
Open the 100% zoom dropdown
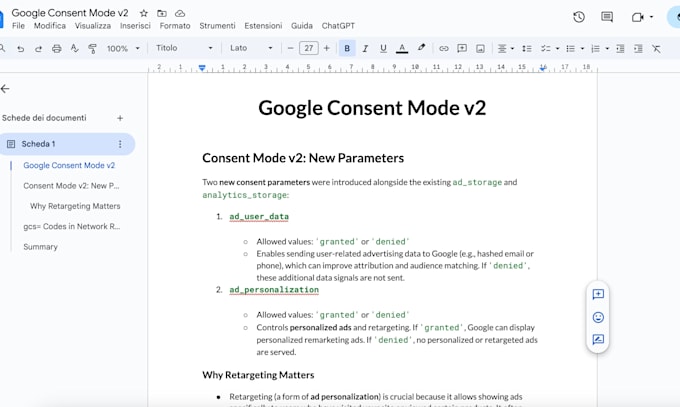[123, 48]
